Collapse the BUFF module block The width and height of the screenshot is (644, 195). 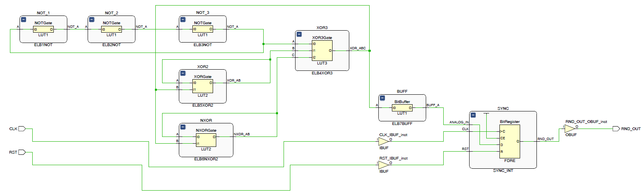click(382, 98)
